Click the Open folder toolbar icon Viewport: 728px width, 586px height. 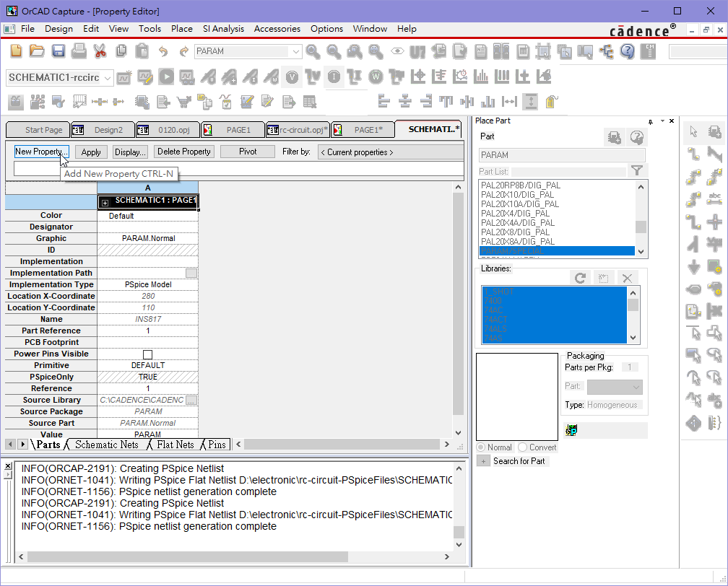(x=37, y=51)
